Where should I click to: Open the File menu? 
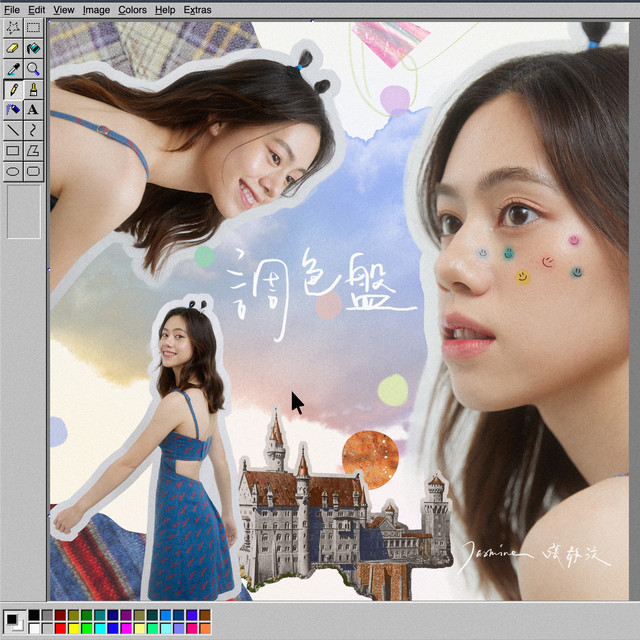coord(12,9)
